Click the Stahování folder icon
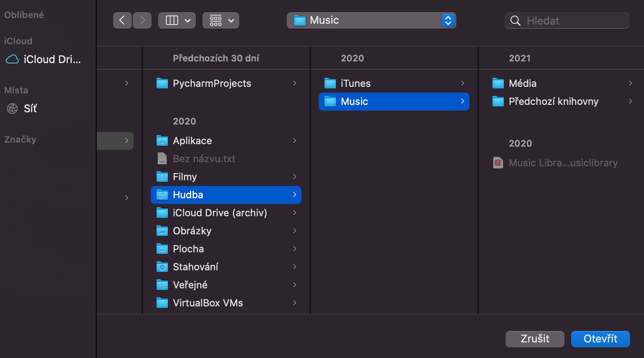 click(x=162, y=267)
